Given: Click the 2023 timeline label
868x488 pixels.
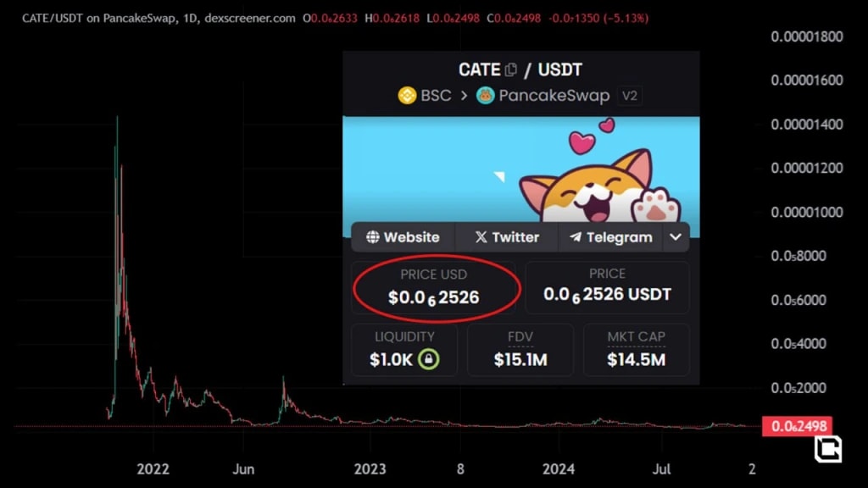Looking at the screenshot, I should click(370, 469).
